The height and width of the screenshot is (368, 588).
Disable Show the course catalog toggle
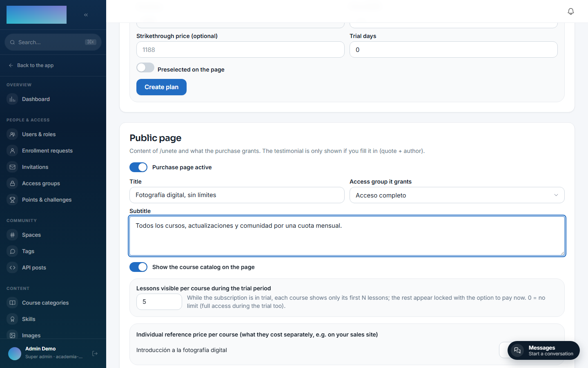click(x=138, y=267)
